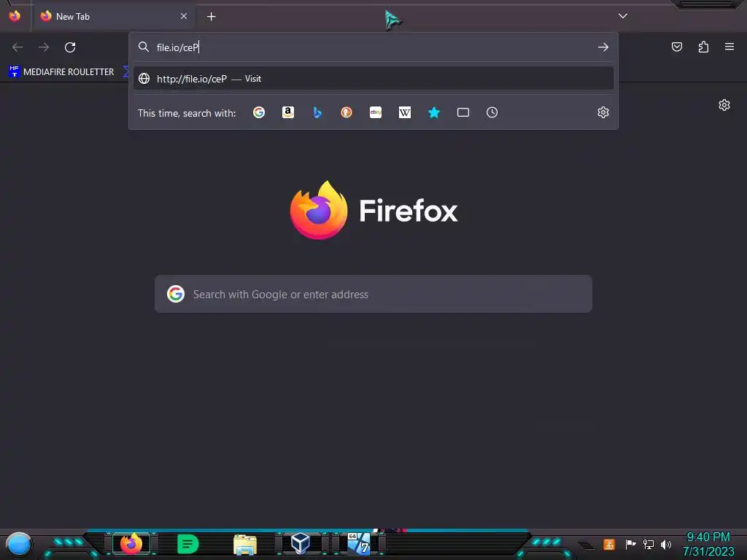
Task: Open the Action Center flag icon
Action: [630, 544]
